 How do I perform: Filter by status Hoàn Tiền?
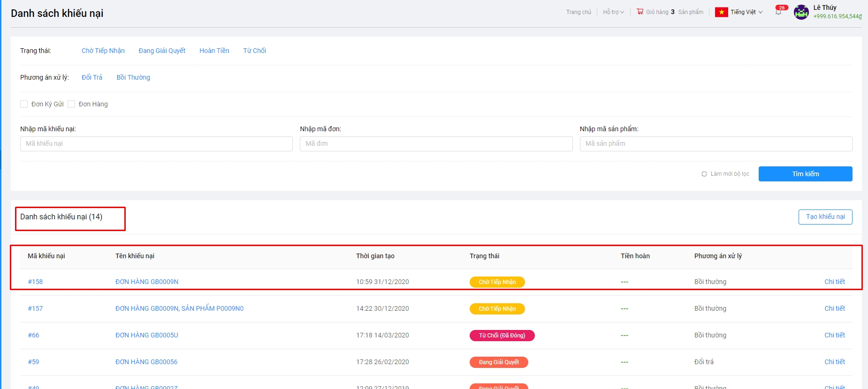[214, 51]
